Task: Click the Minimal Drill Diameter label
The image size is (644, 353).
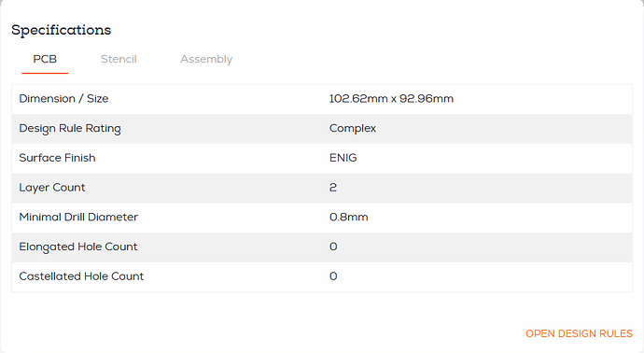Action: [78, 217]
